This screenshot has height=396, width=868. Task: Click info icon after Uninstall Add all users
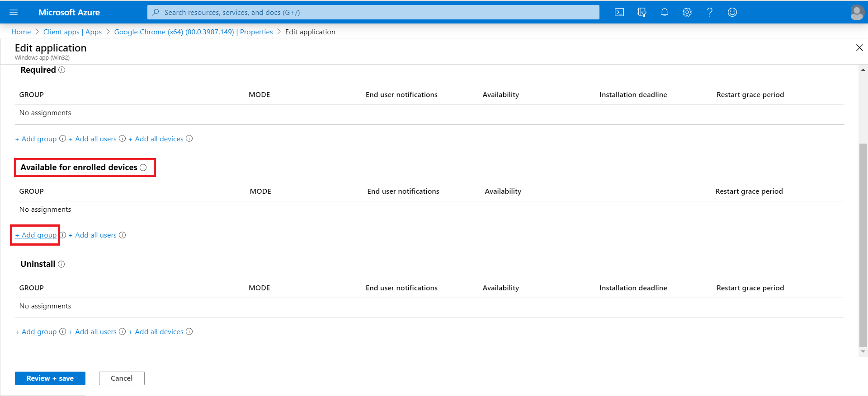(x=123, y=331)
